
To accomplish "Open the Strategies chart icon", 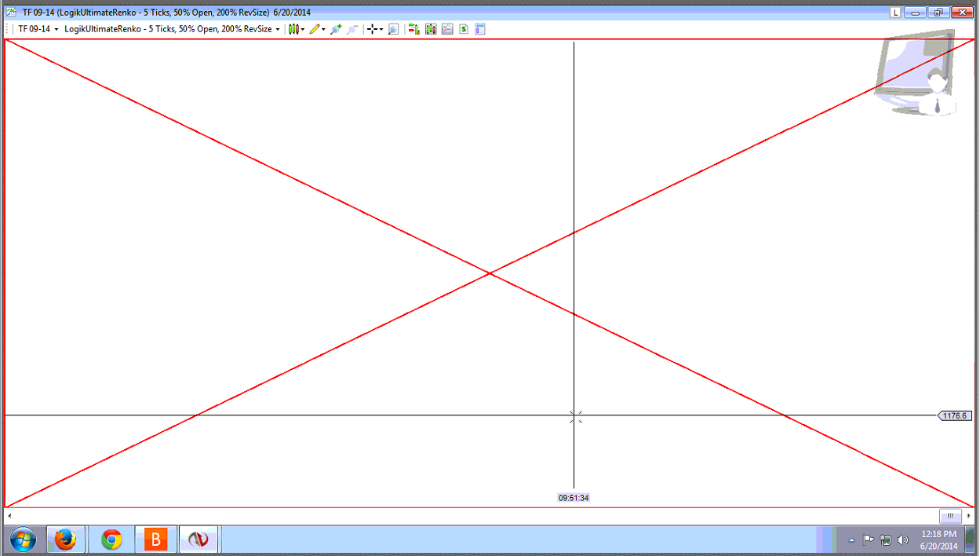I will pyautogui.click(x=447, y=29).
